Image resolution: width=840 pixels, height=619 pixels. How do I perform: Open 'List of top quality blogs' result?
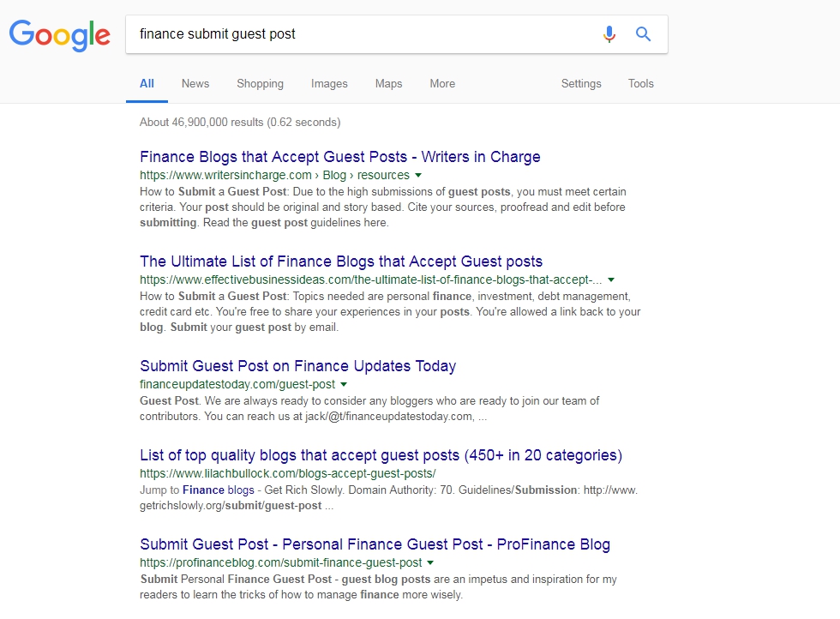pyautogui.click(x=381, y=455)
